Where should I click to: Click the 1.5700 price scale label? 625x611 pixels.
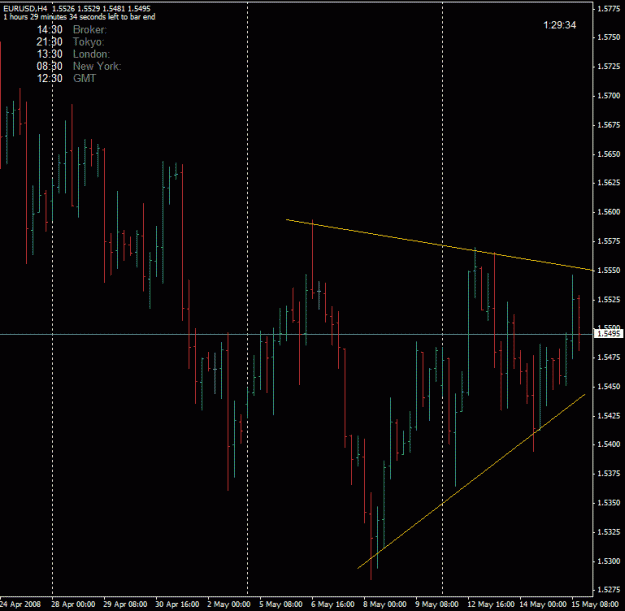[609, 96]
